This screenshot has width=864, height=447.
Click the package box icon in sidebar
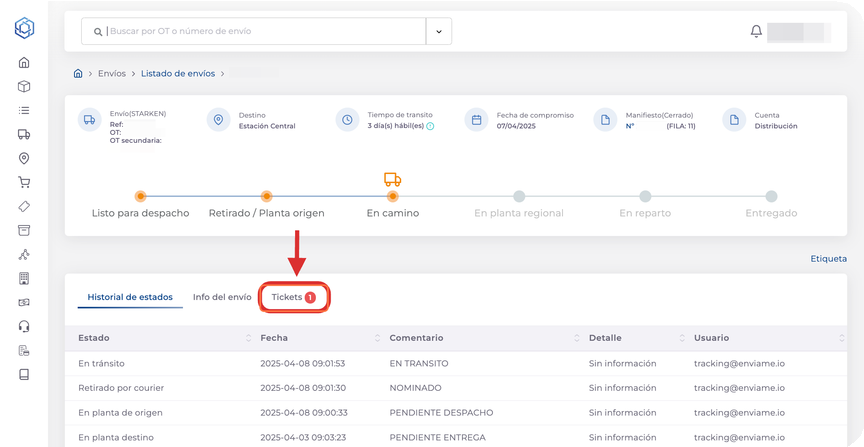coord(24,87)
